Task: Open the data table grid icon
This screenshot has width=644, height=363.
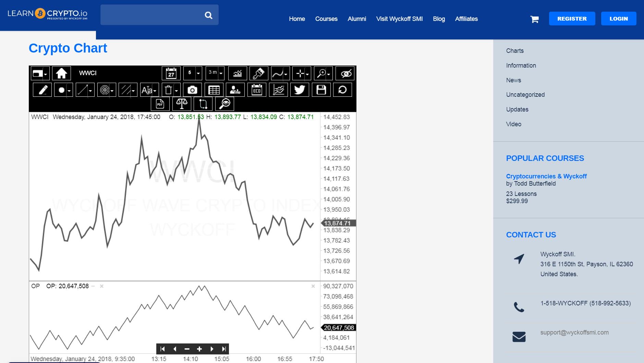Action: tap(214, 90)
